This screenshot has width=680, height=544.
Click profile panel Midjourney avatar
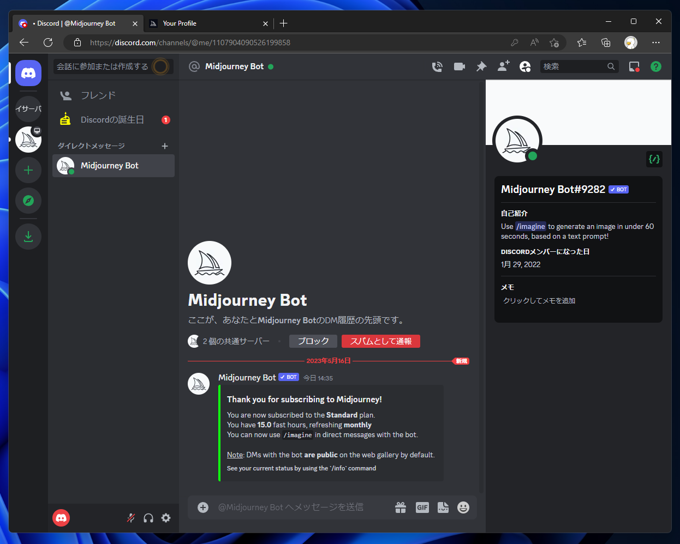pyautogui.click(x=517, y=140)
